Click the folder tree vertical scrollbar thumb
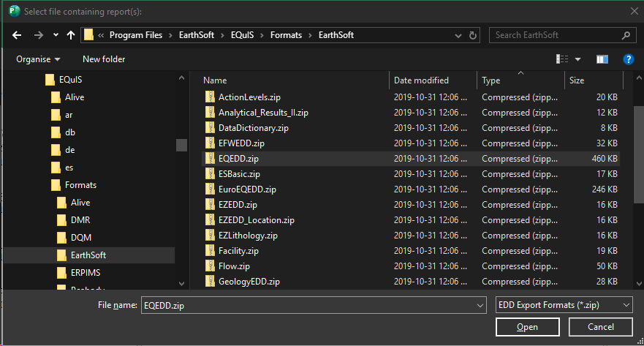The image size is (644, 346). point(181,145)
